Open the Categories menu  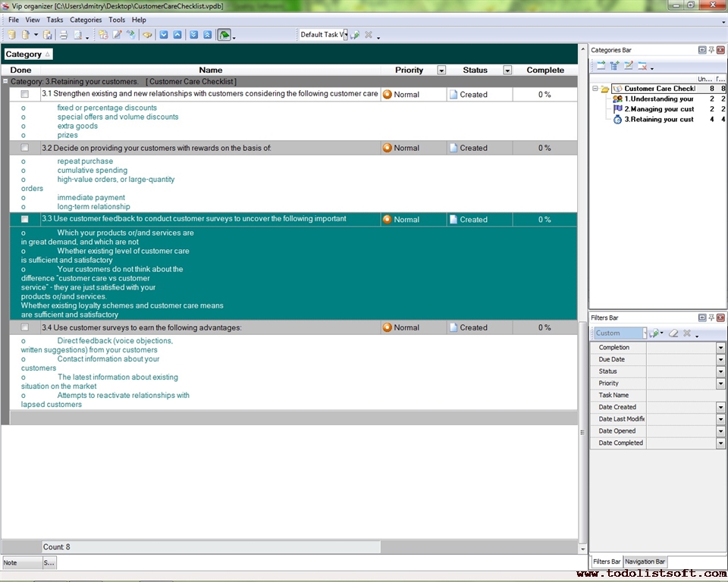(86, 20)
